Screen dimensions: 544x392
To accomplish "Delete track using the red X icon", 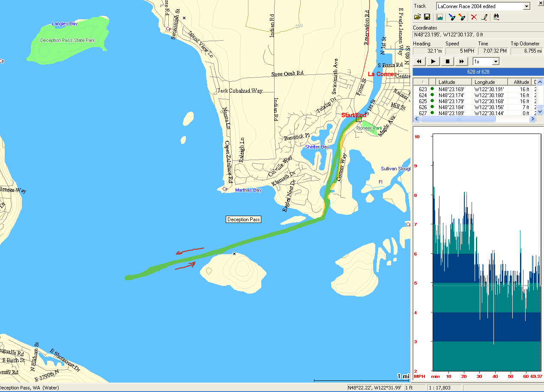I will (x=474, y=17).
